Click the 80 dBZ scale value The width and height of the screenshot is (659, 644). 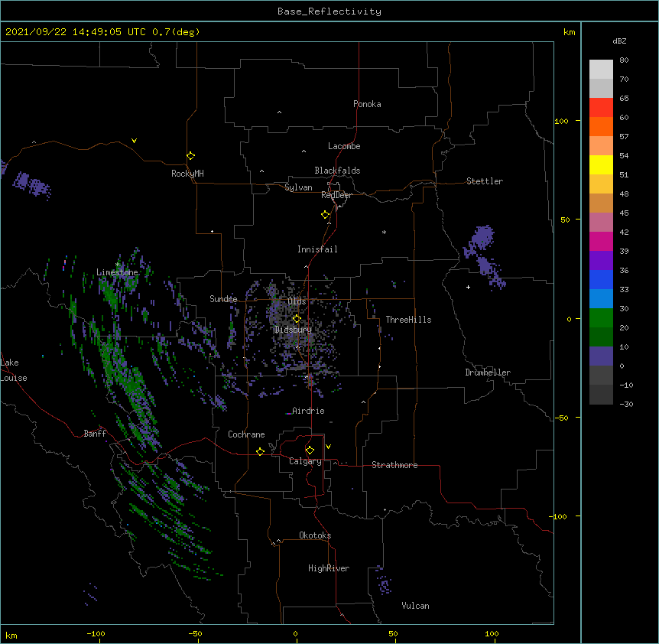[624, 60]
